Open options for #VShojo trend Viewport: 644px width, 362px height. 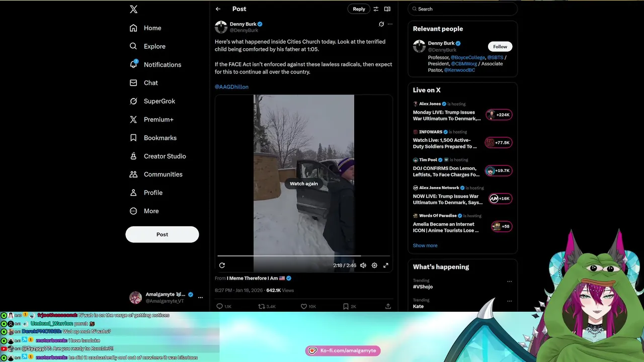509,282
